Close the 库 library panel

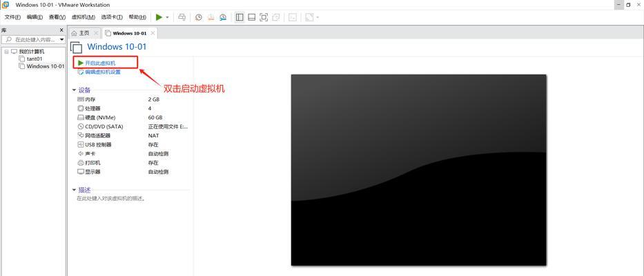click(61, 30)
